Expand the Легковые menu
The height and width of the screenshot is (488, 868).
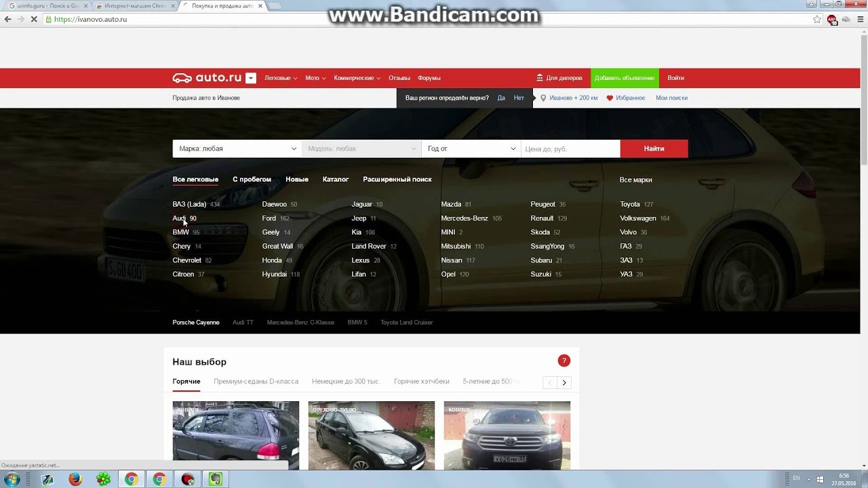point(281,78)
